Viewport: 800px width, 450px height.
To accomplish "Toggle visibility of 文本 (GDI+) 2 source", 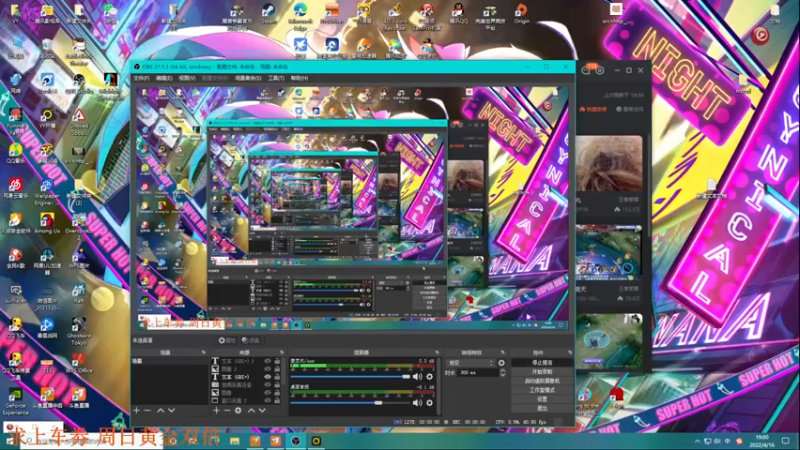I will pyautogui.click(x=267, y=361).
